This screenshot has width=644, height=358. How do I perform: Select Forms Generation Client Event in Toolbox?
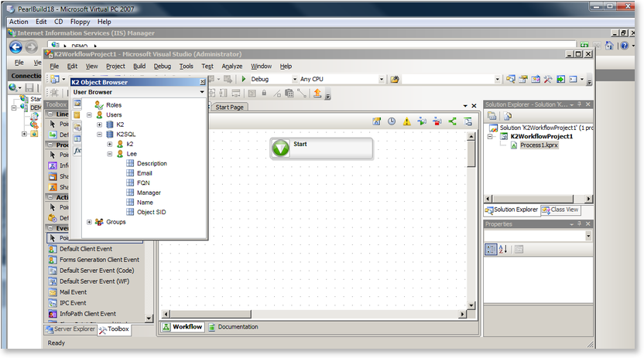[x=99, y=260]
